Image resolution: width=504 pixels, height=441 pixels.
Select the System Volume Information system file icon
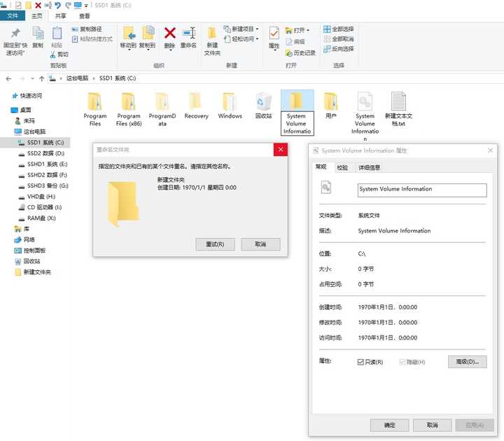(365, 101)
